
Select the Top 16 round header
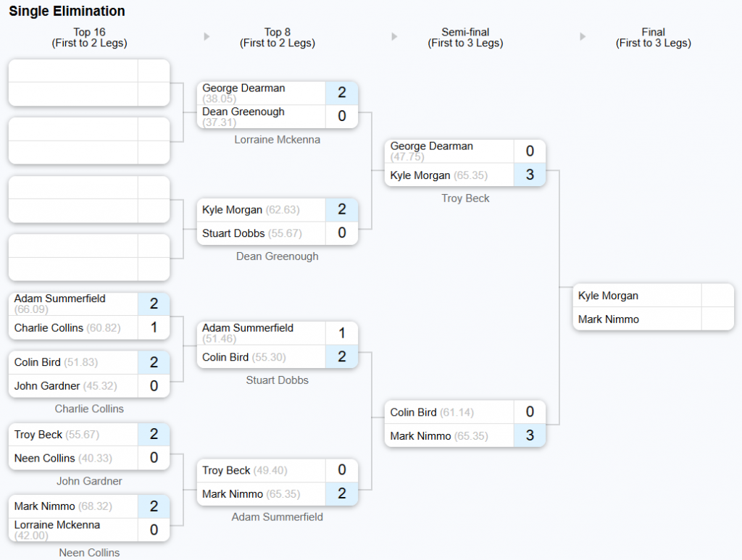click(89, 38)
